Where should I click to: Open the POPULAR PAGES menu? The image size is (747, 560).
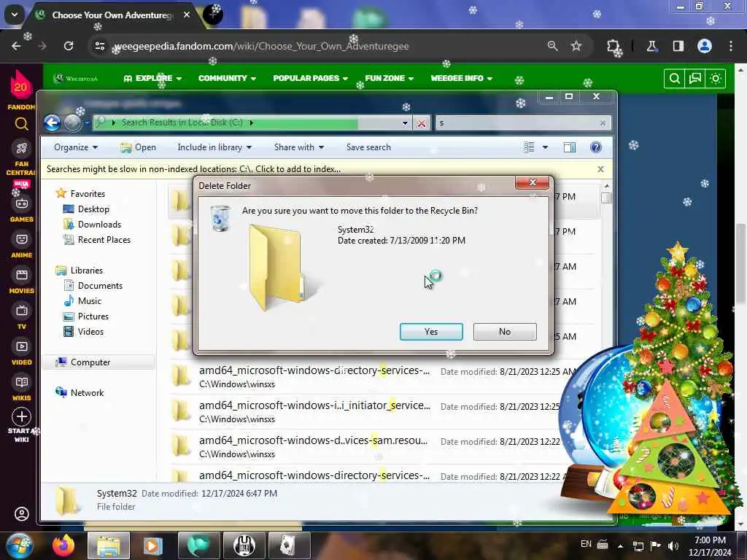click(x=311, y=78)
